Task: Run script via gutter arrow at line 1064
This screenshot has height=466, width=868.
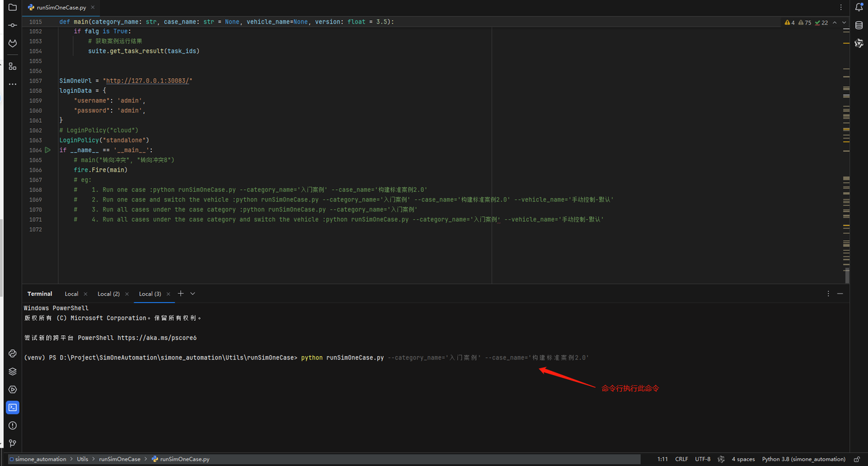Action: click(x=47, y=150)
